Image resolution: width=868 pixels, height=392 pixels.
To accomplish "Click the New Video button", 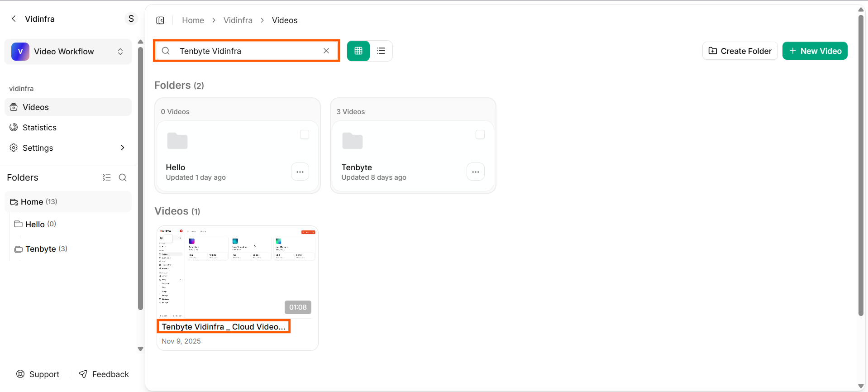I will point(815,51).
